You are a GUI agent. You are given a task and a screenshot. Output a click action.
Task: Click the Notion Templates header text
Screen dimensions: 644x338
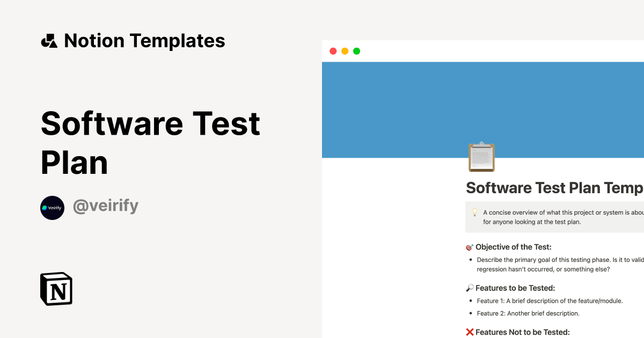pos(145,40)
